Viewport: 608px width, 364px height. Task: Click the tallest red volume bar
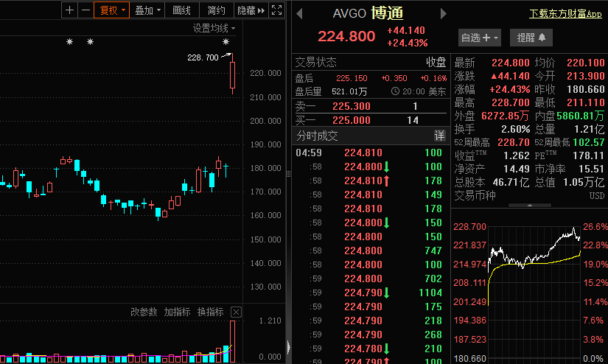coord(232,341)
